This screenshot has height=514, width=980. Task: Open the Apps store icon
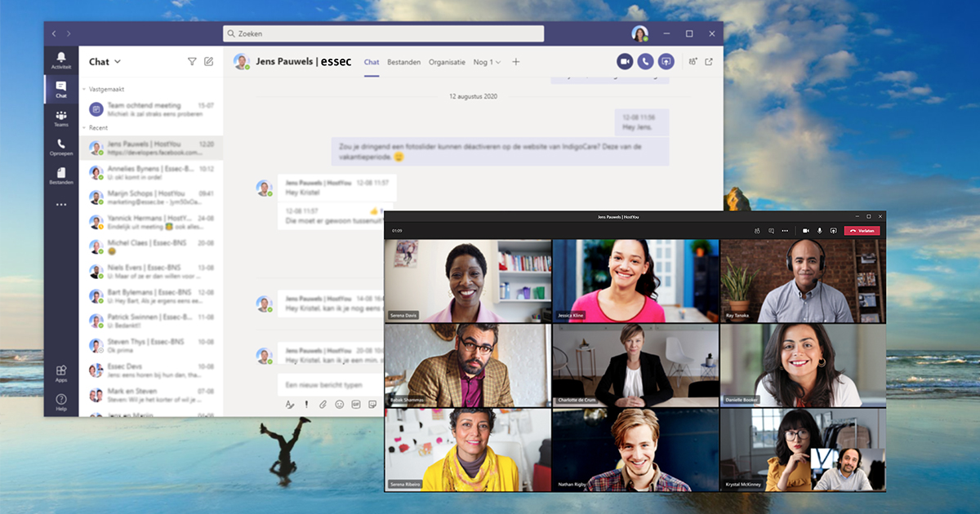[x=61, y=374]
